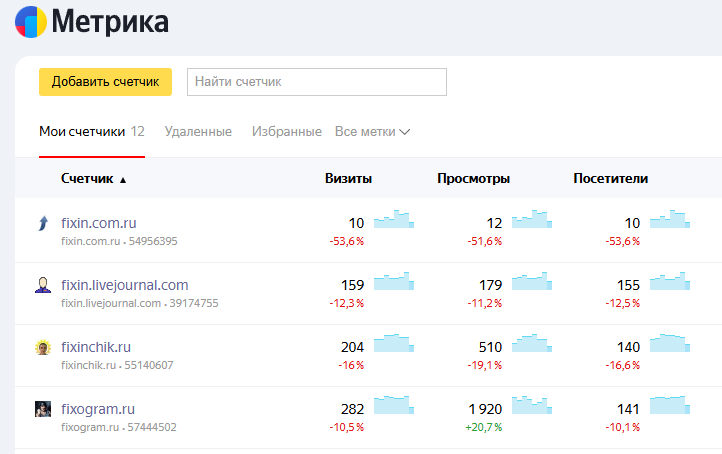Click the fixogram.ru visits sparkline
Image resolution: width=722 pixels, height=454 pixels.
pyautogui.click(x=394, y=405)
